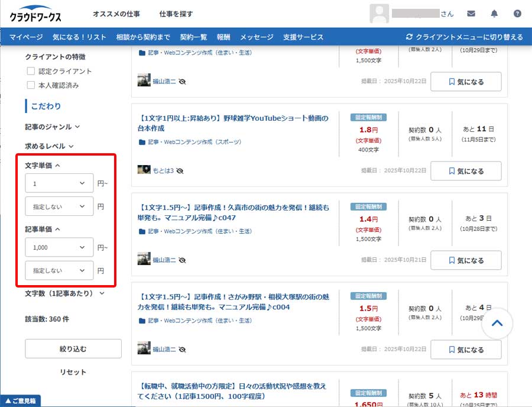Click the hidden-eye icon beside もとは3

click(x=180, y=170)
